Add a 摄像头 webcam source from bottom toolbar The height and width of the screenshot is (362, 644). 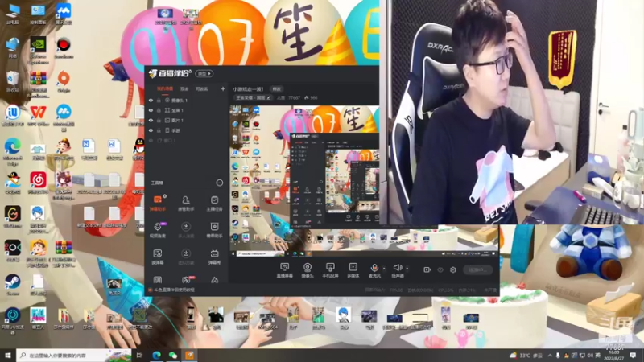pos(308,270)
